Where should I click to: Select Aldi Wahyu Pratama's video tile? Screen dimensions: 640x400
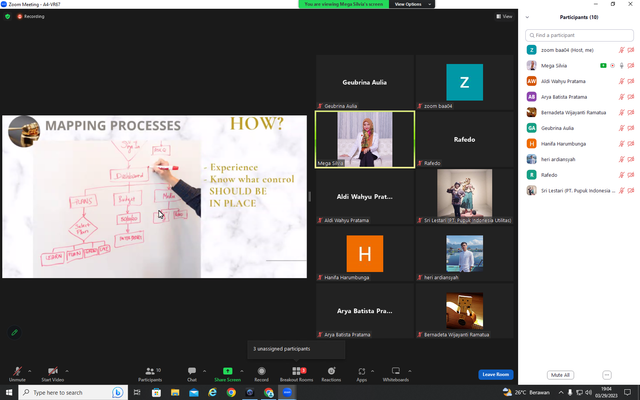[x=365, y=196]
